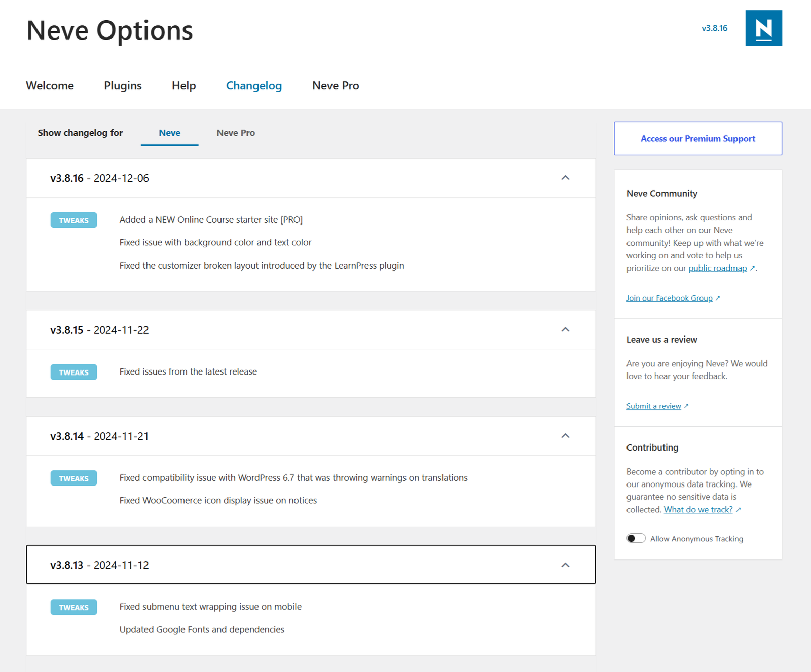Enable Allow Anonymous Tracking toggle
The height and width of the screenshot is (672, 811).
pos(636,538)
